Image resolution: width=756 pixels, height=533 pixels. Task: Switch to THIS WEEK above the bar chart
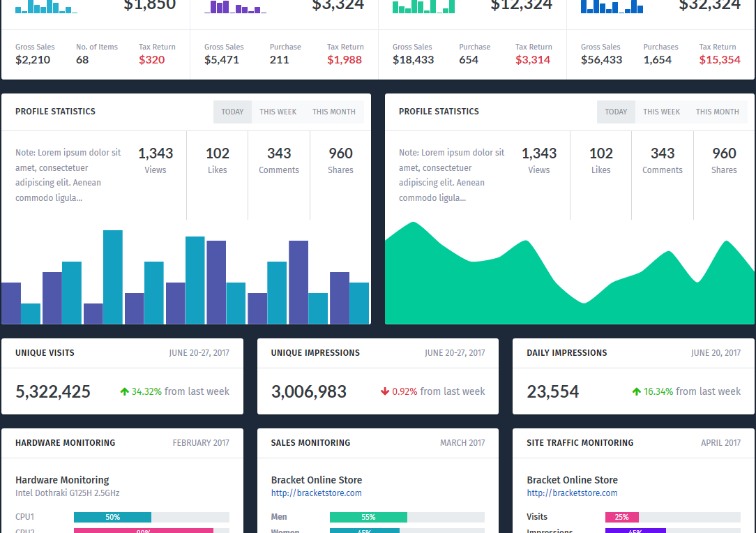[278, 112]
